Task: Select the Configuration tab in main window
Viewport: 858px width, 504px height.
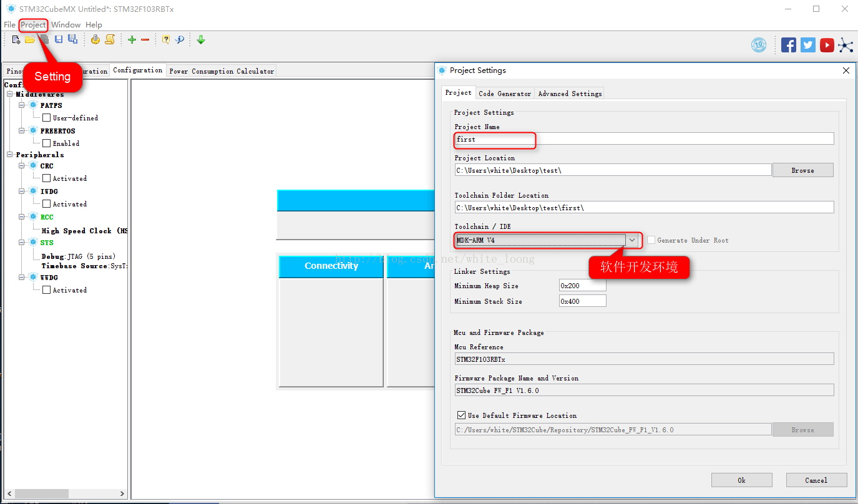Action: [138, 70]
